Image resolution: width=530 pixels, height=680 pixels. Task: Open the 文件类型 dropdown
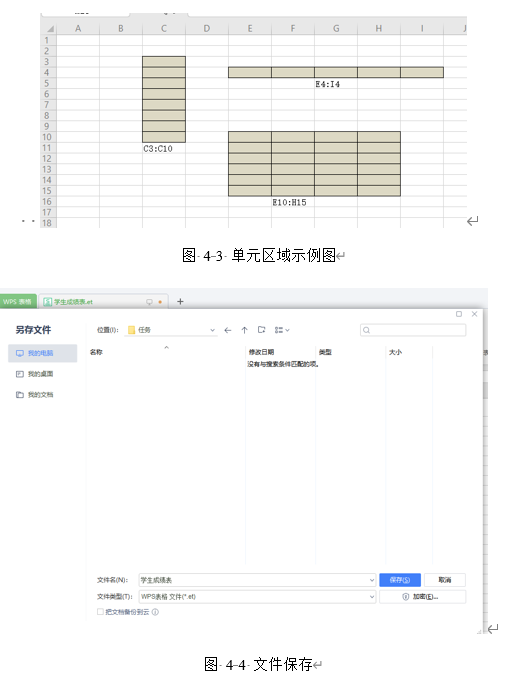click(x=257, y=597)
